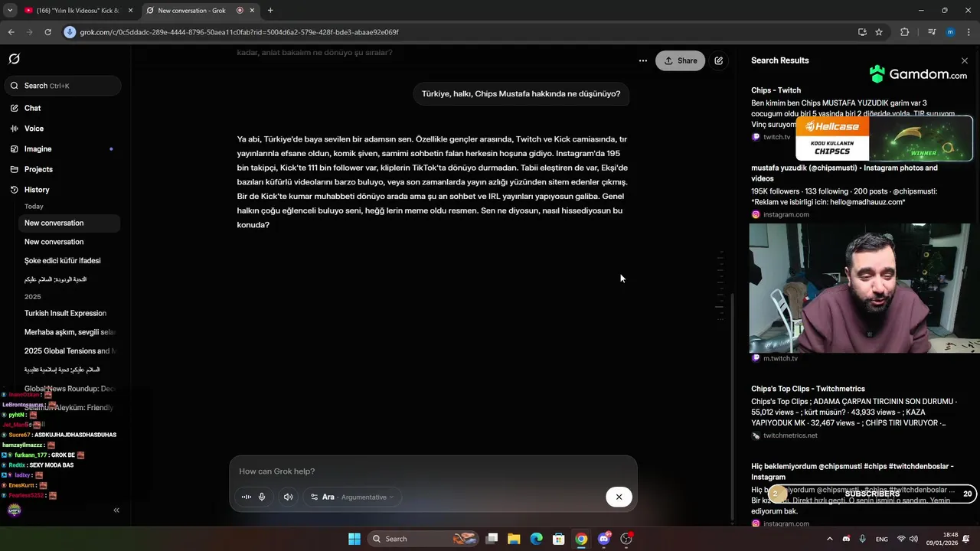Open the media control icon in Chrome toolbar
Image resolution: width=980 pixels, height=551 pixels.
click(931, 32)
